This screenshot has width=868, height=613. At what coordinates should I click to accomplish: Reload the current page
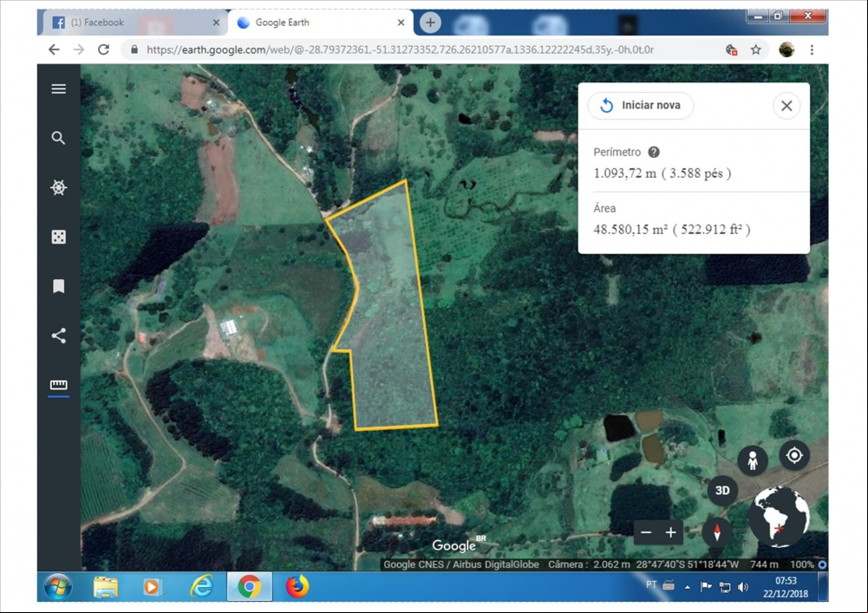click(x=103, y=49)
